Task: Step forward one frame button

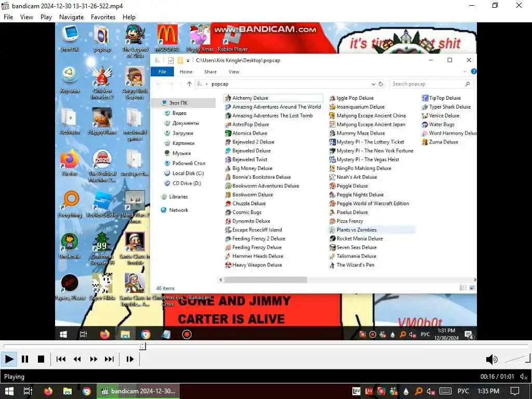Action: pyautogui.click(x=129, y=359)
